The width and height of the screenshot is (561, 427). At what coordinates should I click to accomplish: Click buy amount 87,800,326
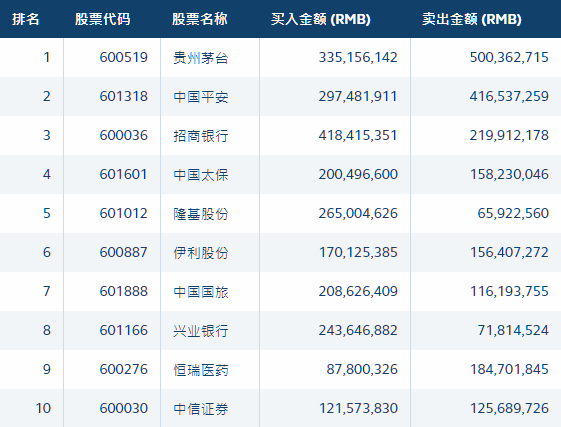click(362, 369)
